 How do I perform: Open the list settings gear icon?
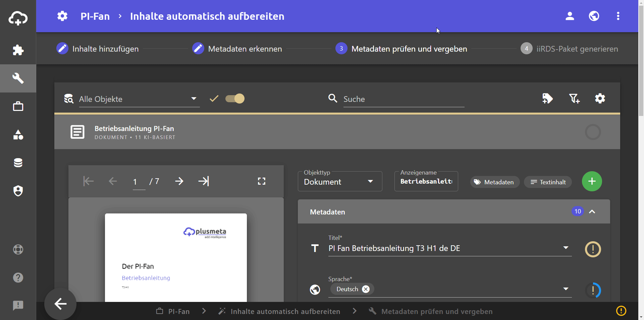pos(600,99)
